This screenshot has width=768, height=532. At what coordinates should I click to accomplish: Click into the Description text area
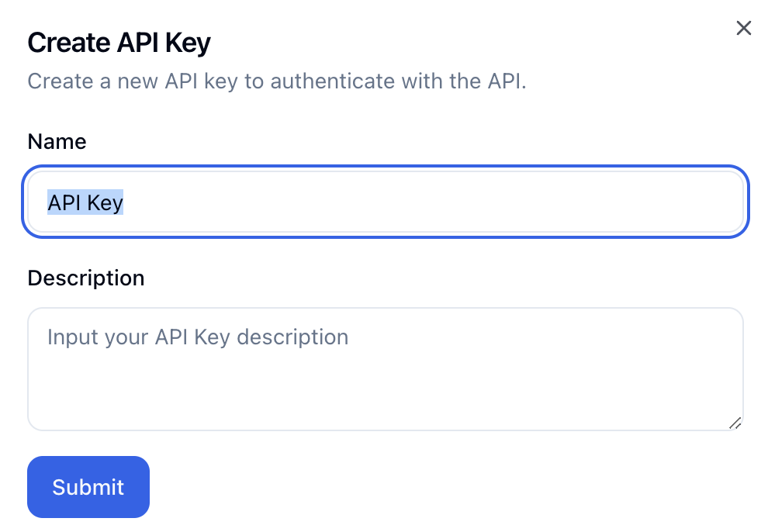[x=386, y=369]
